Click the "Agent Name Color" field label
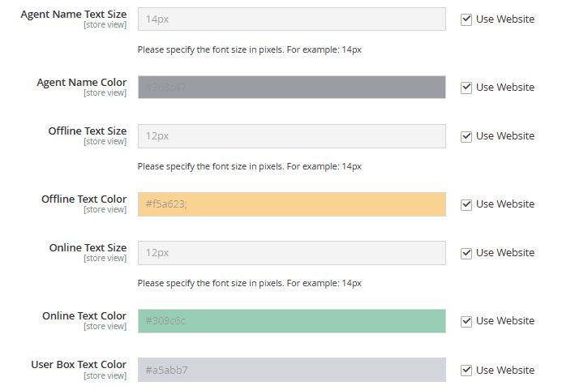Image resolution: width=588 pixels, height=390 pixels. point(82,83)
